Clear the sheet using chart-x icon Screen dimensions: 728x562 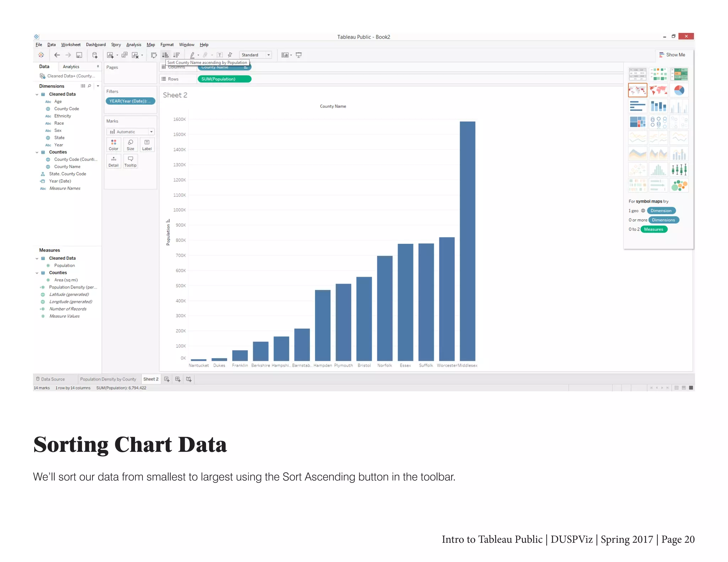tap(135, 55)
